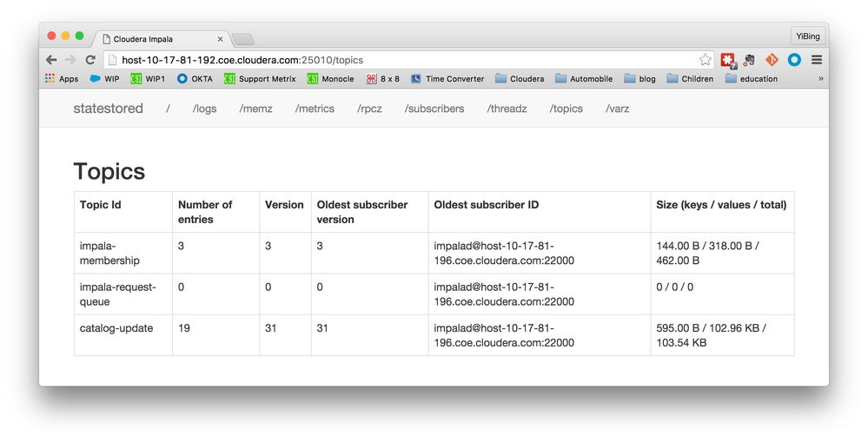The image size is (868, 442).
Task: Open the Time Converter bookmark
Action: pos(447,79)
